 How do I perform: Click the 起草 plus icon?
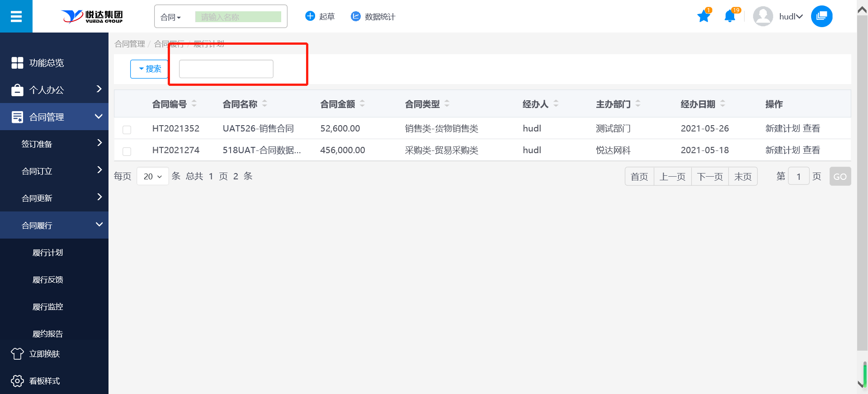coord(310,16)
